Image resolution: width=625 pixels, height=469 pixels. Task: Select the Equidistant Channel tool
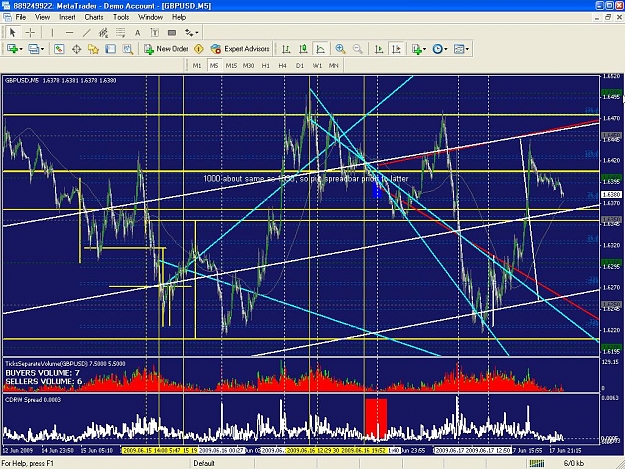tap(103, 33)
